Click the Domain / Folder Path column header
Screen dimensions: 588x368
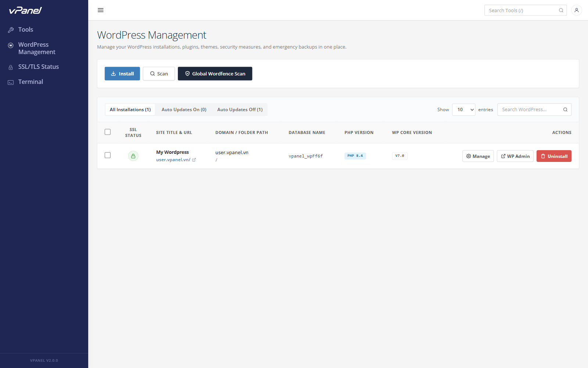coord(241,132)
